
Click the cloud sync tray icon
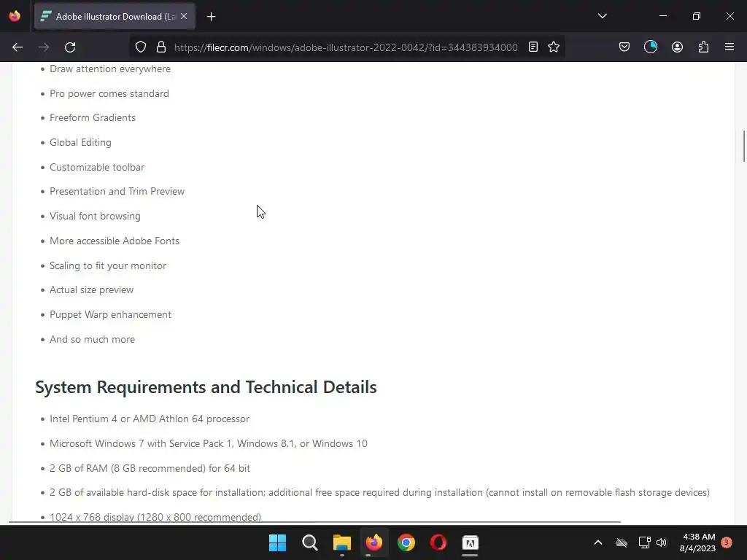(x=622, y=542)
